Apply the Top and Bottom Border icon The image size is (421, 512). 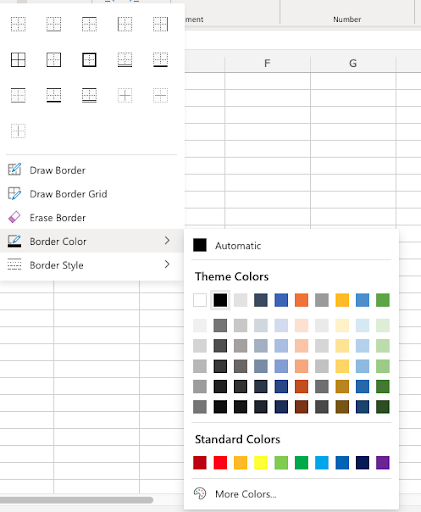[x=18, y=96]
